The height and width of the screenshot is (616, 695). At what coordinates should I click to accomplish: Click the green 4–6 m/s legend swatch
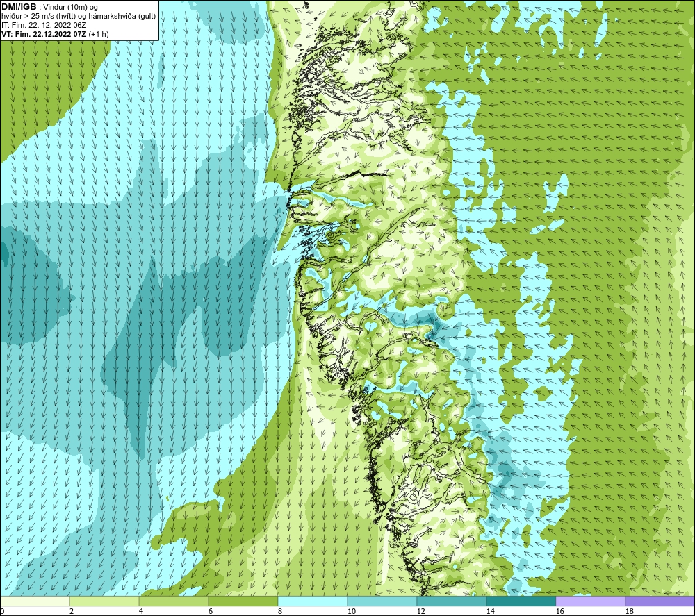pos(173,601)
